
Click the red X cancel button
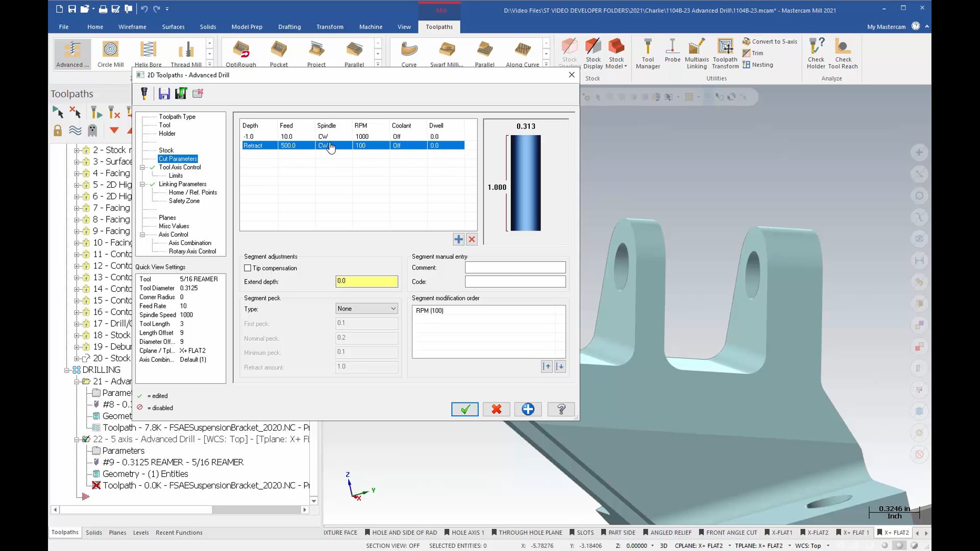coord(497,409)
